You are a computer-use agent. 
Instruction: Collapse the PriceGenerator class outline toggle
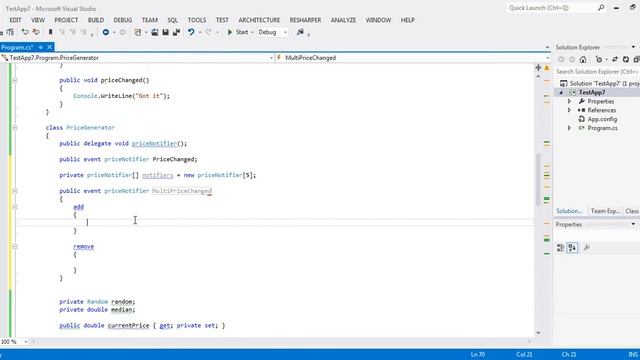click(15, 127)
